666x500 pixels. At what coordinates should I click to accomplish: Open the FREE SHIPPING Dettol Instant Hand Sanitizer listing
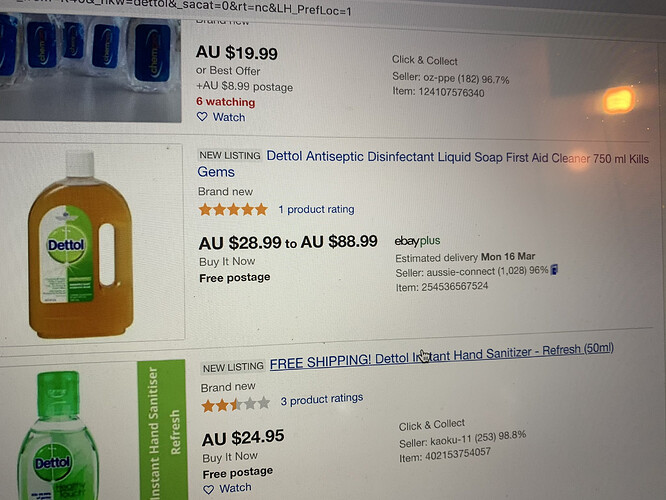442,356
